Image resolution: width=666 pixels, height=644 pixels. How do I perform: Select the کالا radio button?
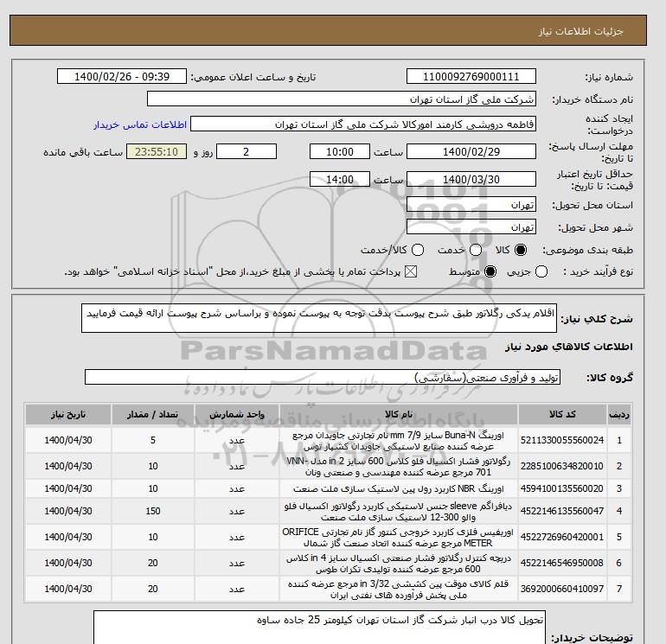(x=521, y=250)
